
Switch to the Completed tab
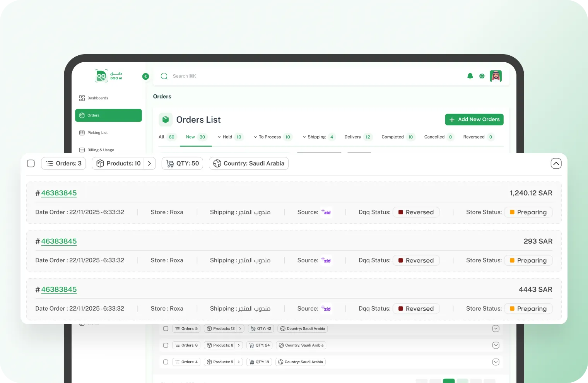click(393, 137)
